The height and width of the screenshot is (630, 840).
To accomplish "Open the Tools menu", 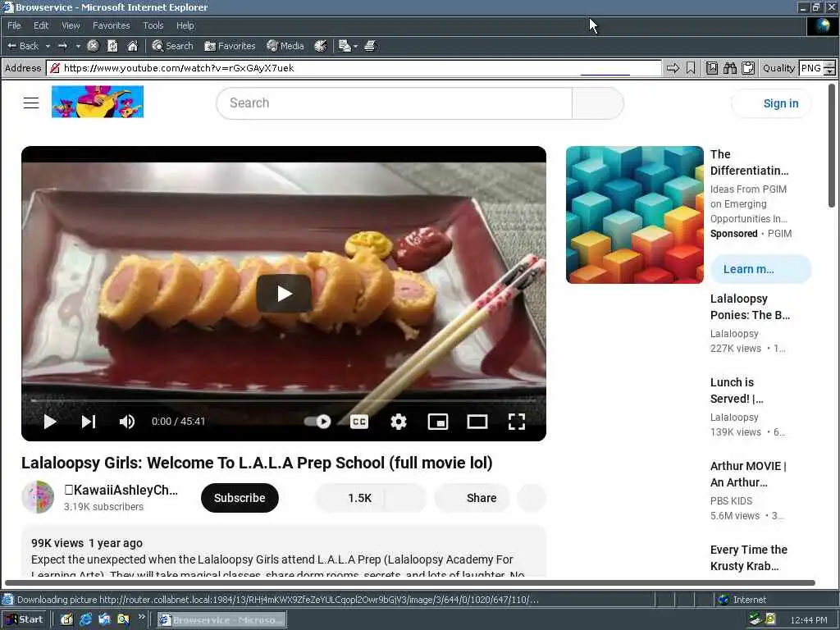I will 153,25.
